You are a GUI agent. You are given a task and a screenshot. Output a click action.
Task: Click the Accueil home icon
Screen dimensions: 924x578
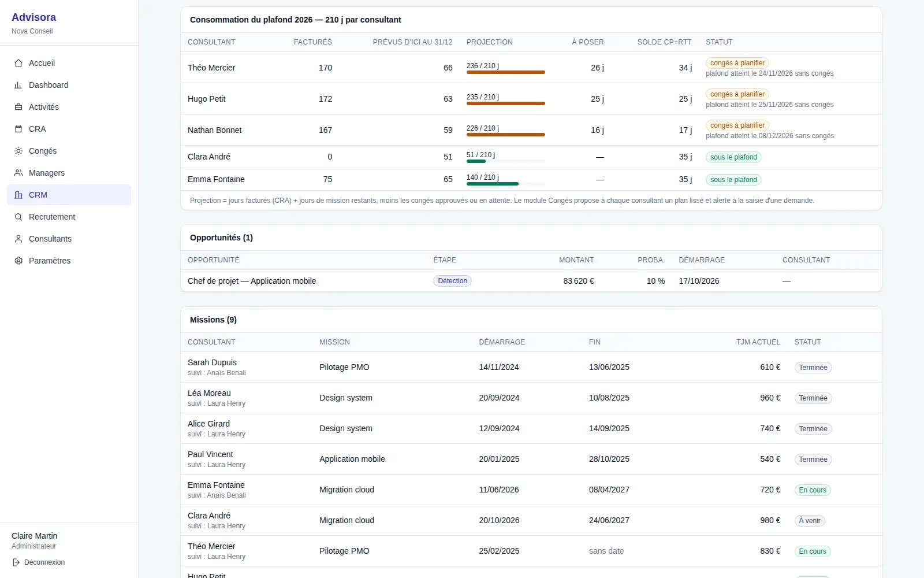[x=18, y=63]
